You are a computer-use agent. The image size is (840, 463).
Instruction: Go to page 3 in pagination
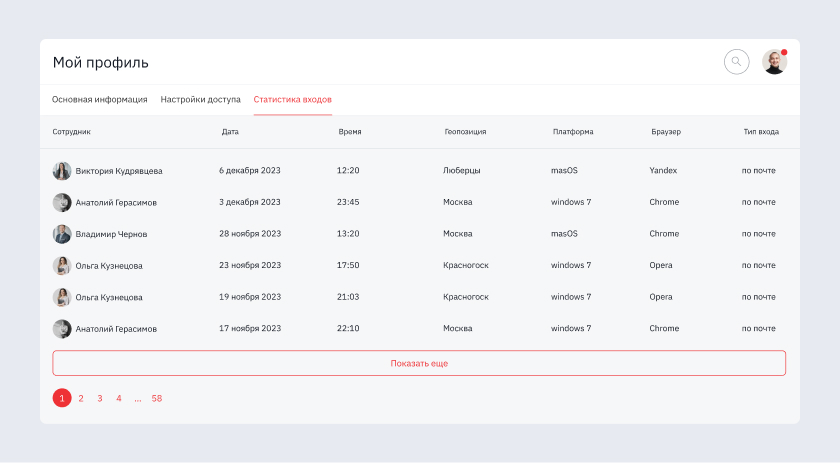pos(100,398)
